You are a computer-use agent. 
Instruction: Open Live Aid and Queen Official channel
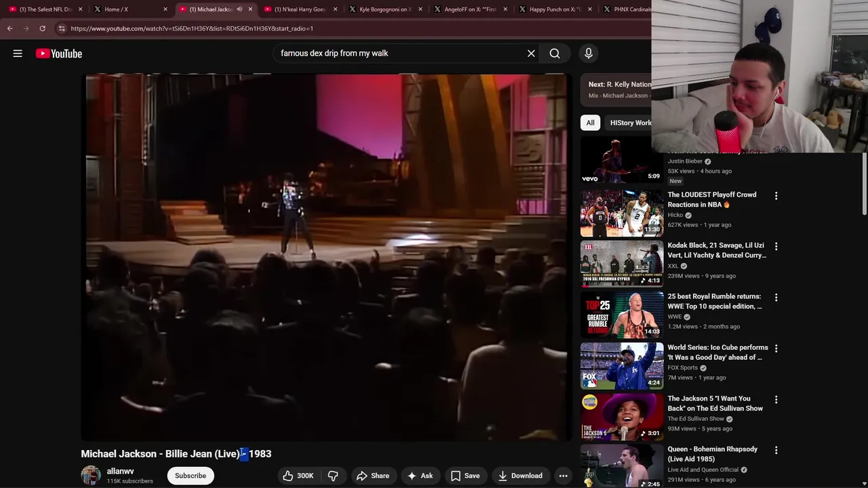pos(703,470)
